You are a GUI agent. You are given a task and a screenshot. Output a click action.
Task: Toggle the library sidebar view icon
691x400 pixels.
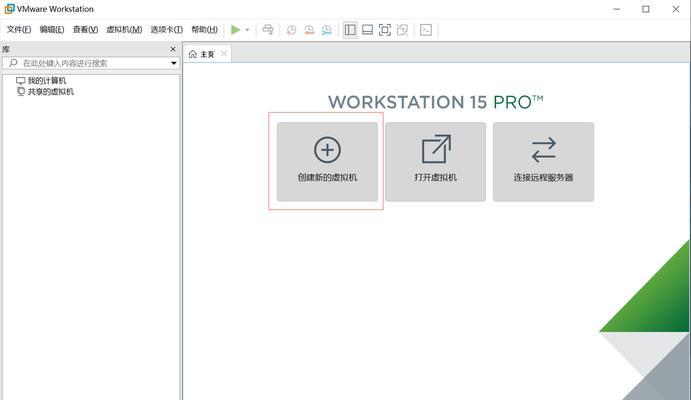point(350,30)
